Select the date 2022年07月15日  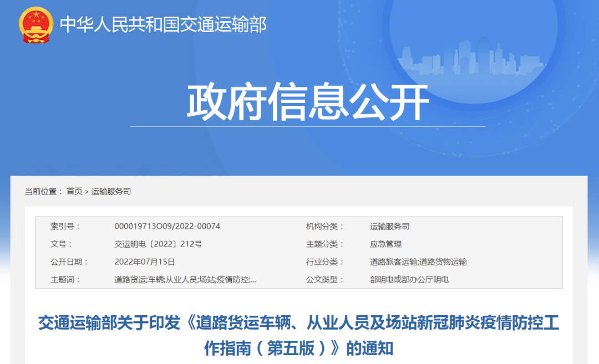144,262
